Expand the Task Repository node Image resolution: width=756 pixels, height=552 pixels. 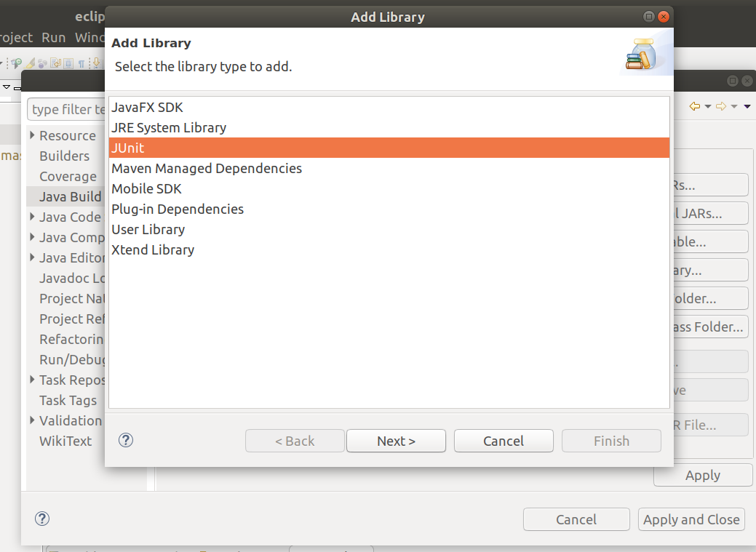click(32, 380)
